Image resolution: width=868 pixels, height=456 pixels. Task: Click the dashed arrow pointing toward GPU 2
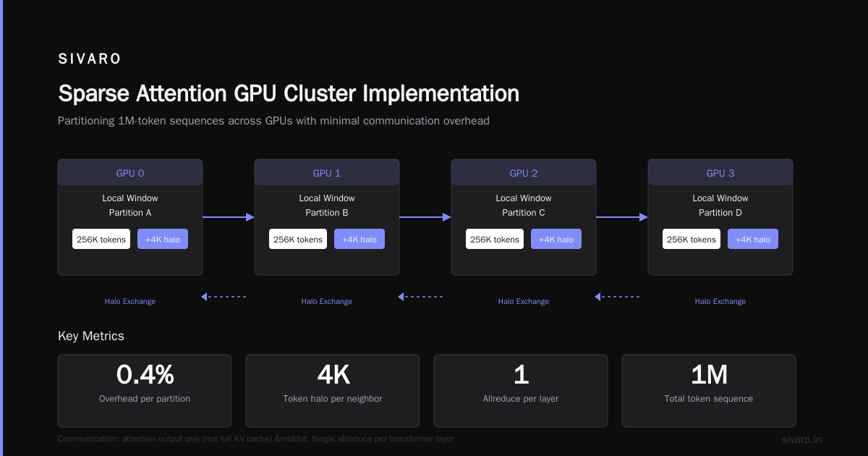[x=617, y=297]
